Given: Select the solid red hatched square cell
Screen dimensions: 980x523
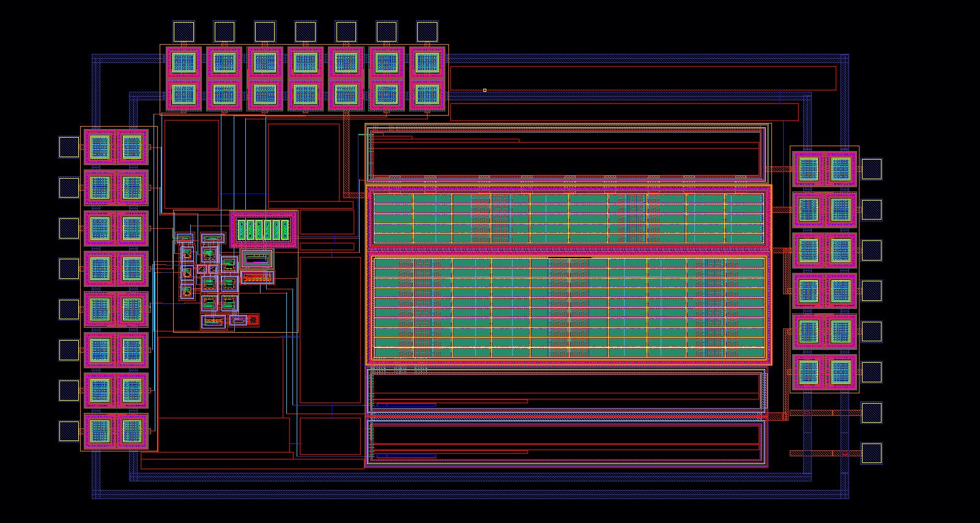Looking at the screenshot, I should pos(253,319).
